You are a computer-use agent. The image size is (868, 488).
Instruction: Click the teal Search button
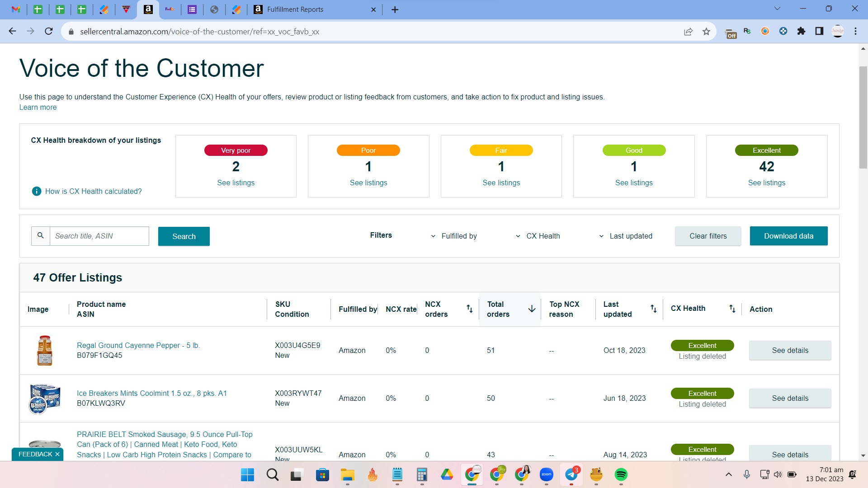[184, 236]
